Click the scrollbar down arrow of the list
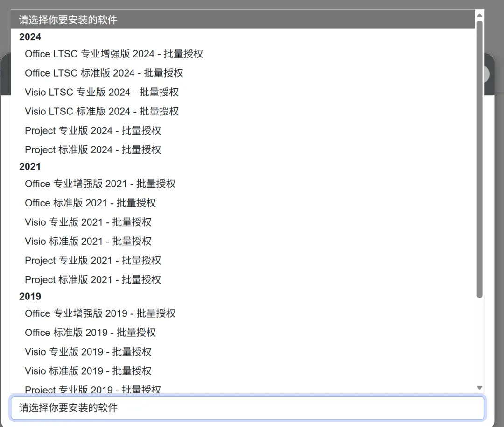Viewport: 504px width, 427px height. (x=480, y=388)
